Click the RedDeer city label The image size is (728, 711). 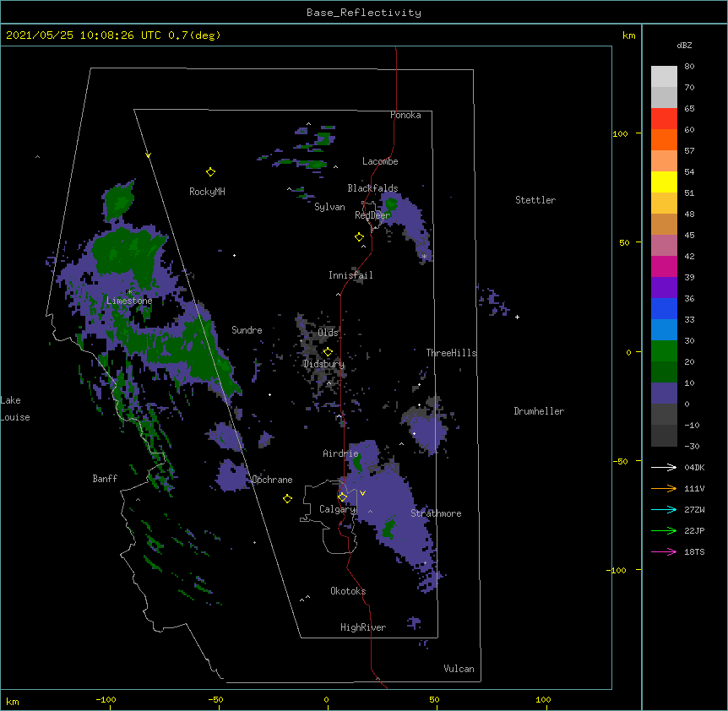pyautogui.click(x=372, y=215)
